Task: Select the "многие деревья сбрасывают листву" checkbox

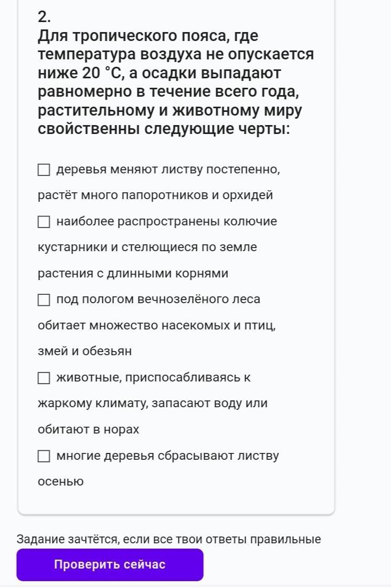Action: pos(44,456)
